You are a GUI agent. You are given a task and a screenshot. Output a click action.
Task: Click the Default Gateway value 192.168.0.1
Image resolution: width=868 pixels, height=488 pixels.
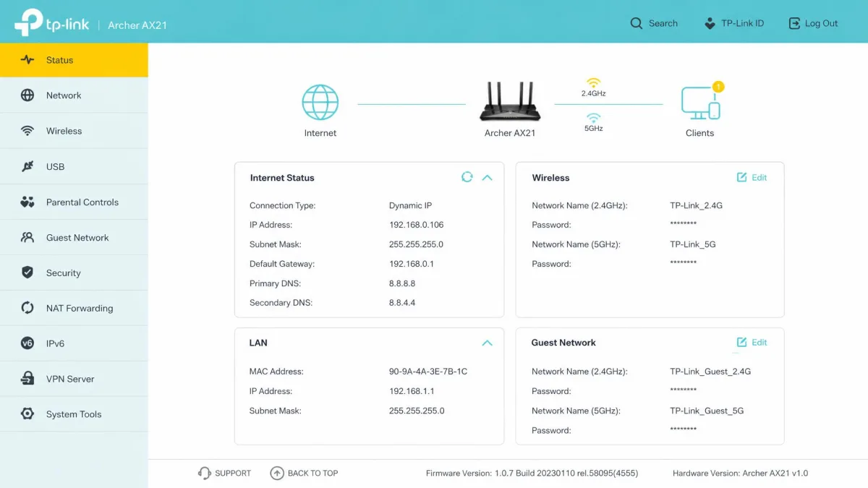click(412, 264)
